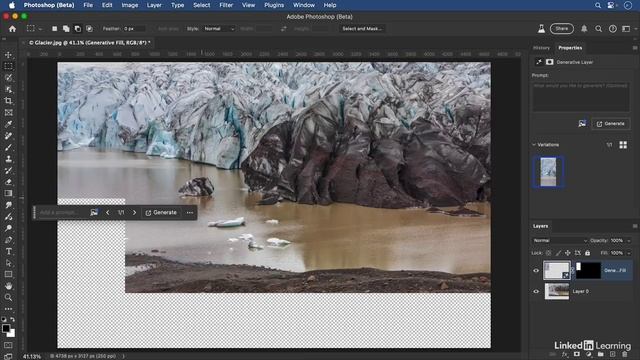This screenshot has height=360, width=640.
Task: Open the Filter menu
Action: pyautogui.click(x=226, y=5)
